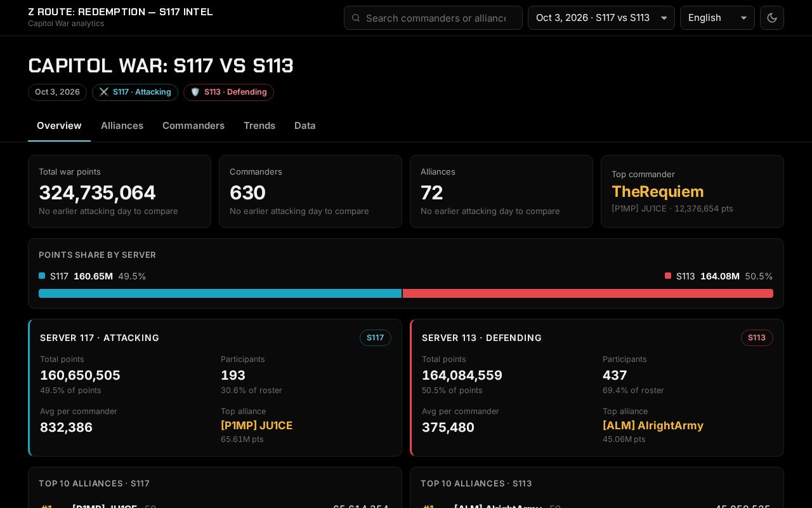Open TheRequiem top commander link
Image resolution: width=812 pixels, height=508 pixels.
point(658,192)
